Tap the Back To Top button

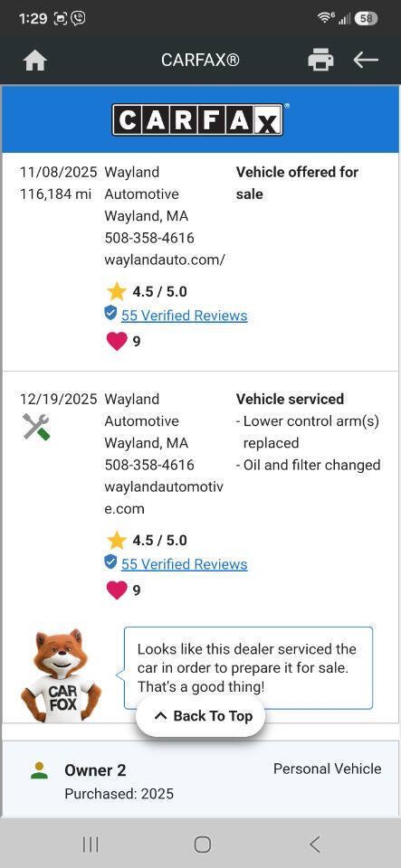201,716
